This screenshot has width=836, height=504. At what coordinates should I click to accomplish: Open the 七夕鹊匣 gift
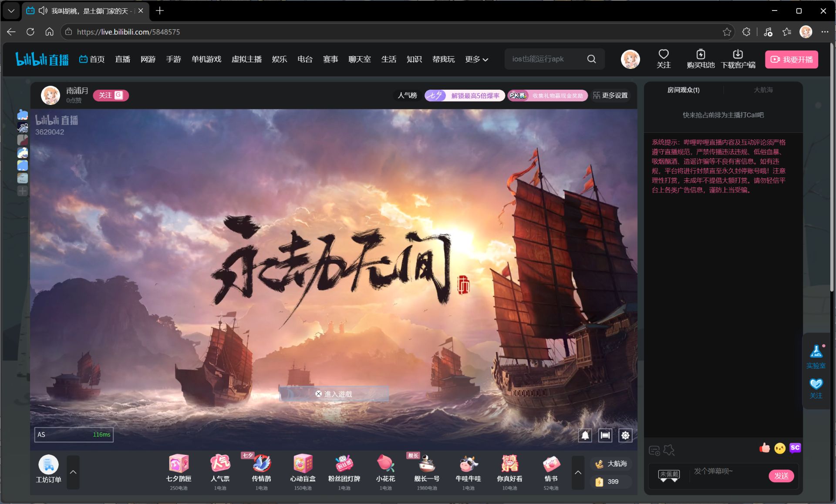click(179, 472)
